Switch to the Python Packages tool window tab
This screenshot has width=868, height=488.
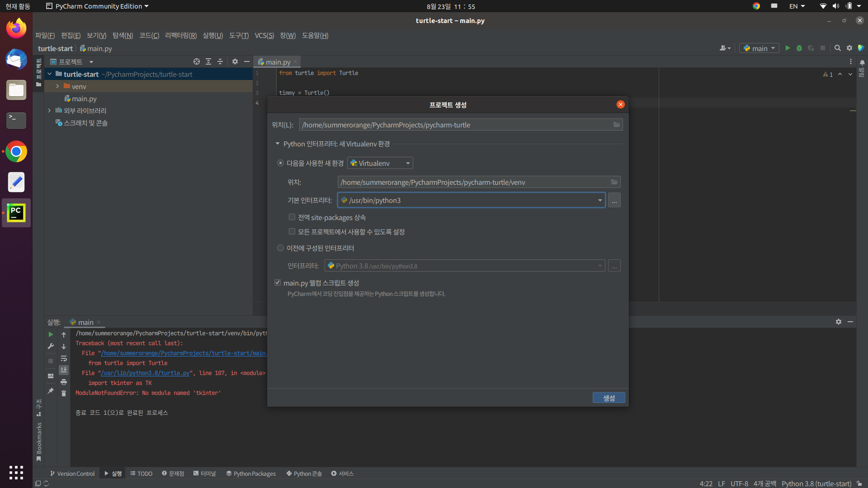tap(251, 474)
